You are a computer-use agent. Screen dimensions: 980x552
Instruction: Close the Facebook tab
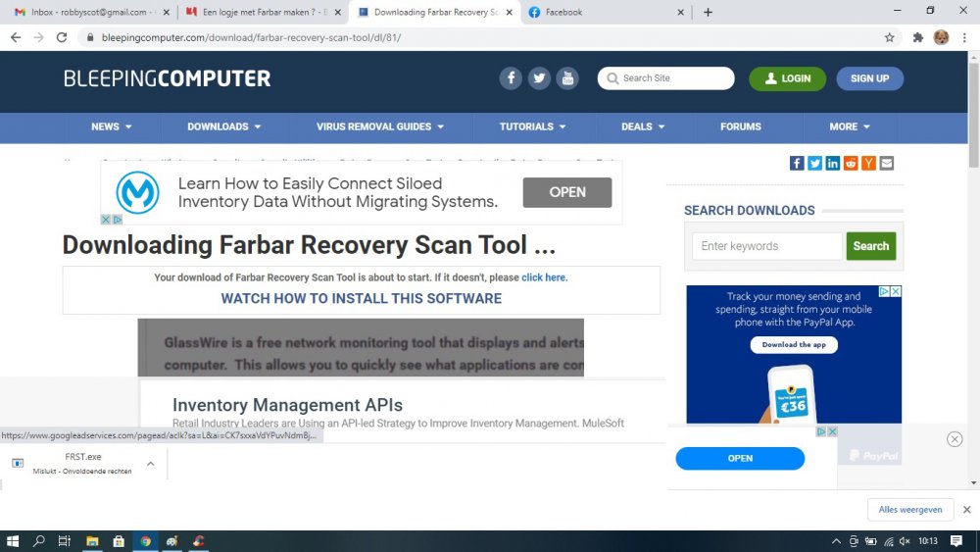coord(681,12)
